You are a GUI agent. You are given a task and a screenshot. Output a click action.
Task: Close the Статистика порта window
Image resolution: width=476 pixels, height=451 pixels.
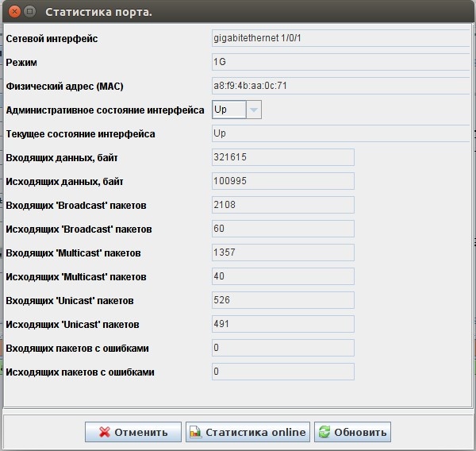pyautogui.click(x=14, y=12)
